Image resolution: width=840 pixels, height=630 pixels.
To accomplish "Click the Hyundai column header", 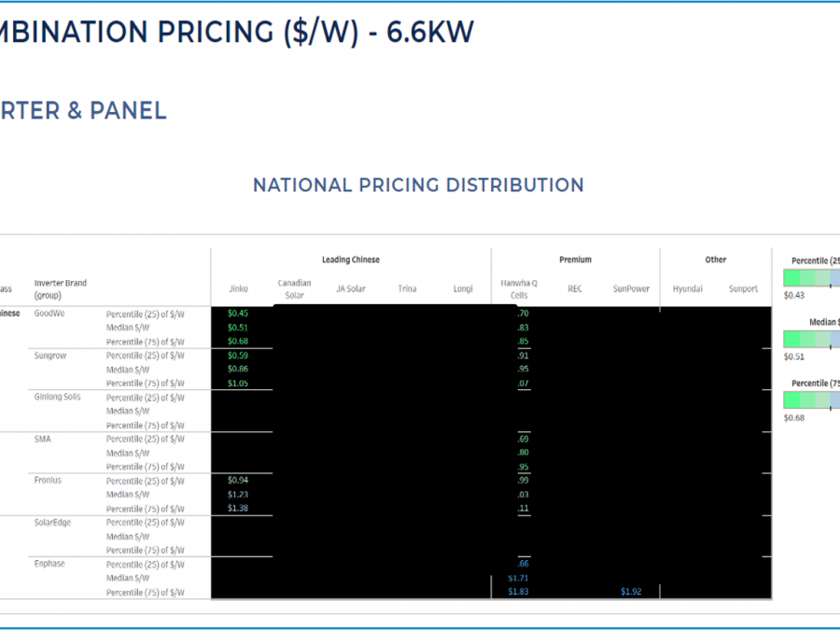I will (687, 288).
